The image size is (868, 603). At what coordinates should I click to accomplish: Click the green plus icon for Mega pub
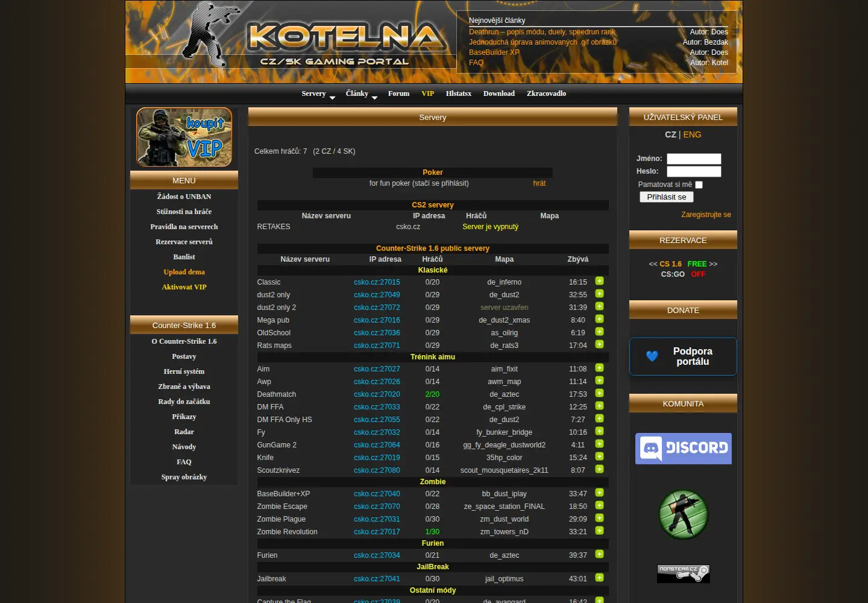(599, 319)
